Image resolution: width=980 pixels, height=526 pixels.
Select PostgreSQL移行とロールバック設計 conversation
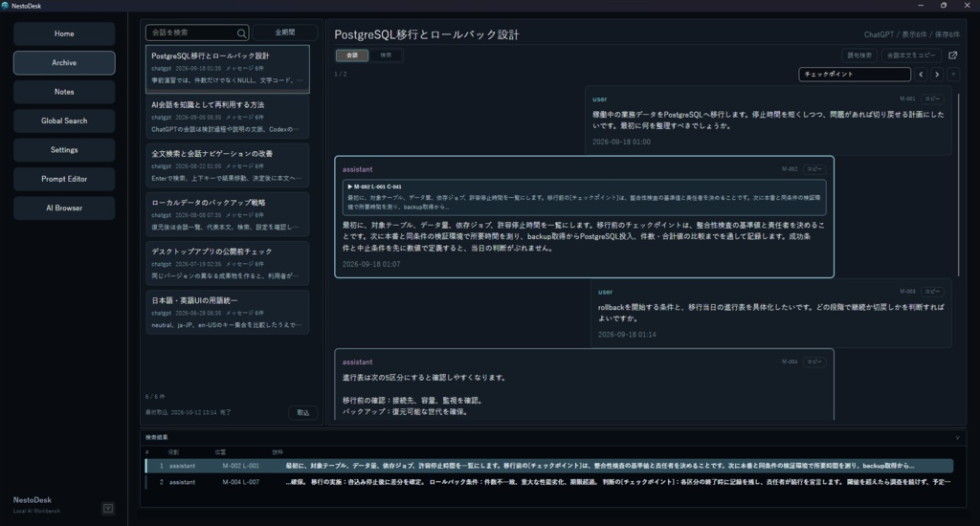tap(228, 69)
